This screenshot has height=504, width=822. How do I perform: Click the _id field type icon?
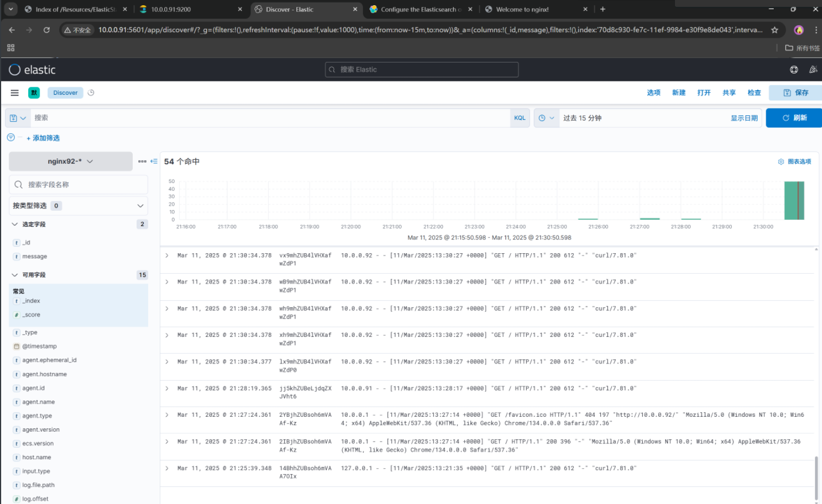pos(17,243)
